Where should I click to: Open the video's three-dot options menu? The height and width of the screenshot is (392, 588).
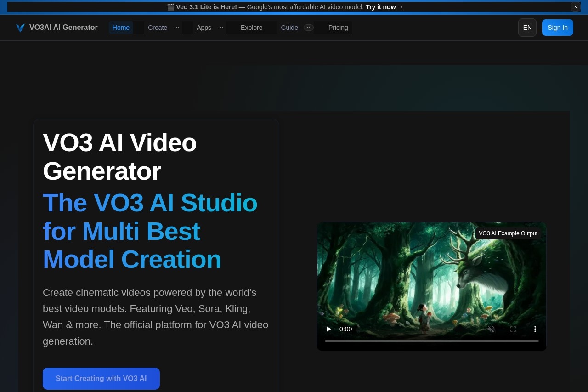coord(535,329)
